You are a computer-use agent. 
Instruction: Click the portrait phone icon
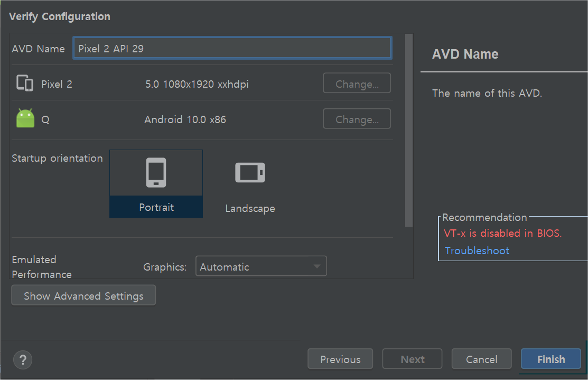pyautogui.click(x=156, y=172)
